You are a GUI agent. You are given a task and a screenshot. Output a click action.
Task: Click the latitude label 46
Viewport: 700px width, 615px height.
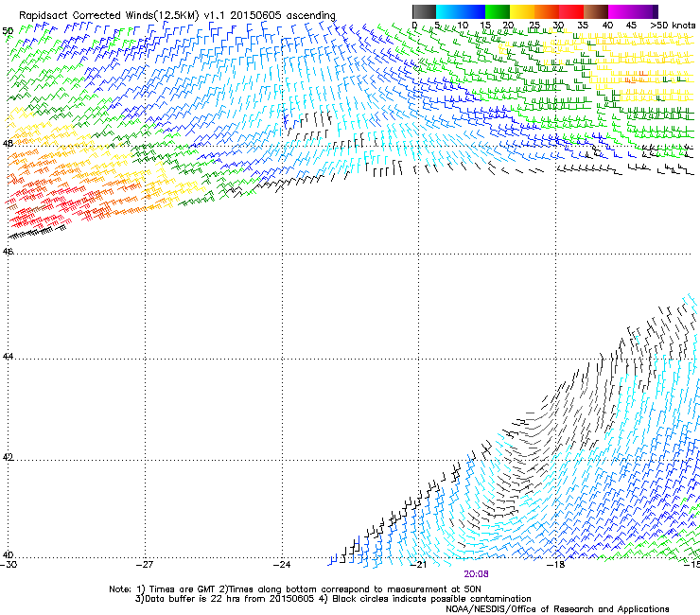8,252
